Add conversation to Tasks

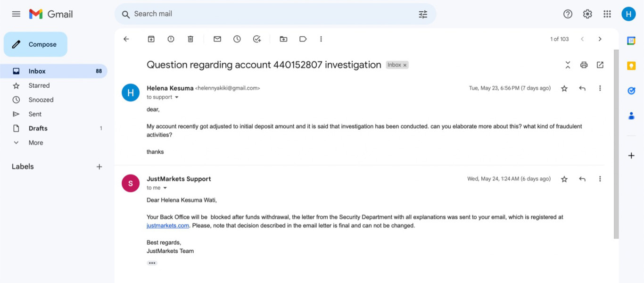(257, 39)
